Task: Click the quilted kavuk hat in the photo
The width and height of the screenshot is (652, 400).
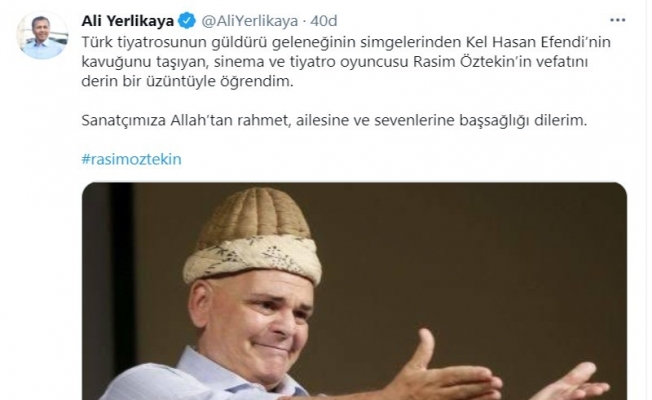Action: (252, 235)
